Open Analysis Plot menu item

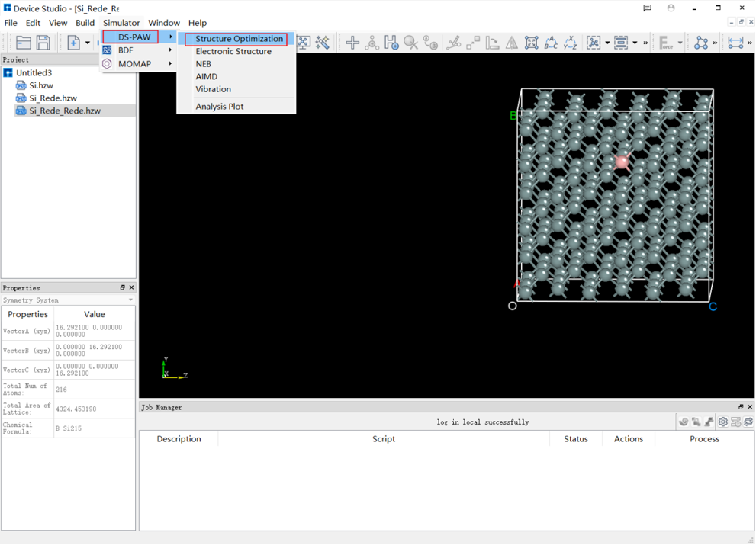click(220, 107)
